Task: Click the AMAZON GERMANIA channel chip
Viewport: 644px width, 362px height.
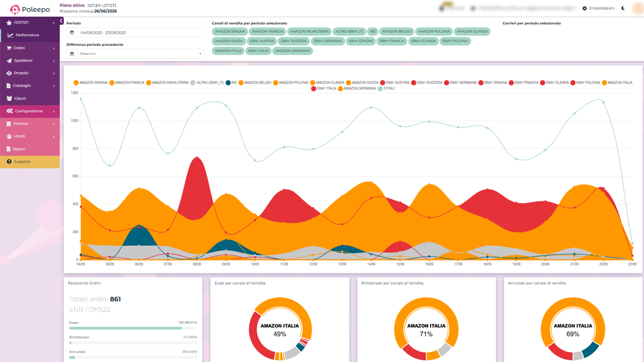Action: (292, 51)
